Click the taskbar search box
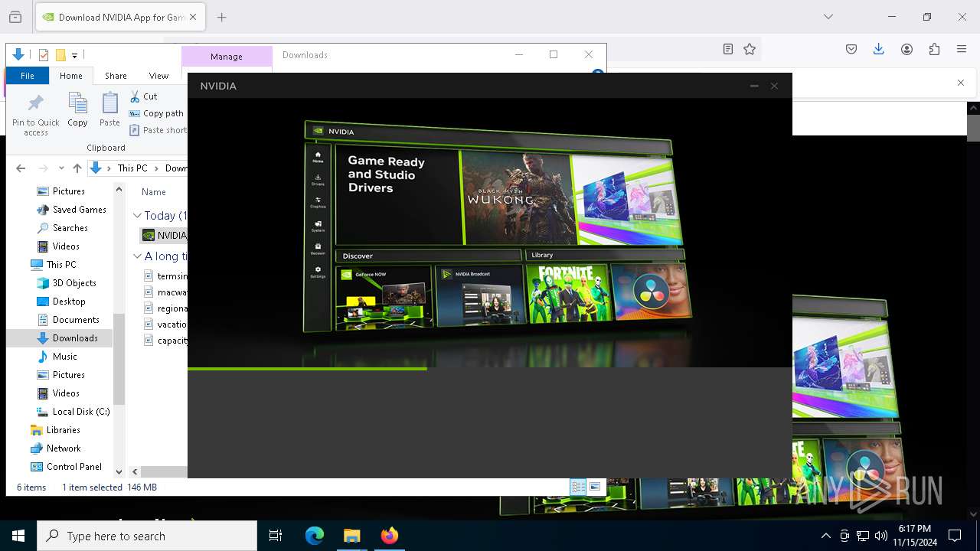This screenshot has height=551, width=980. [x=147, y=536]
